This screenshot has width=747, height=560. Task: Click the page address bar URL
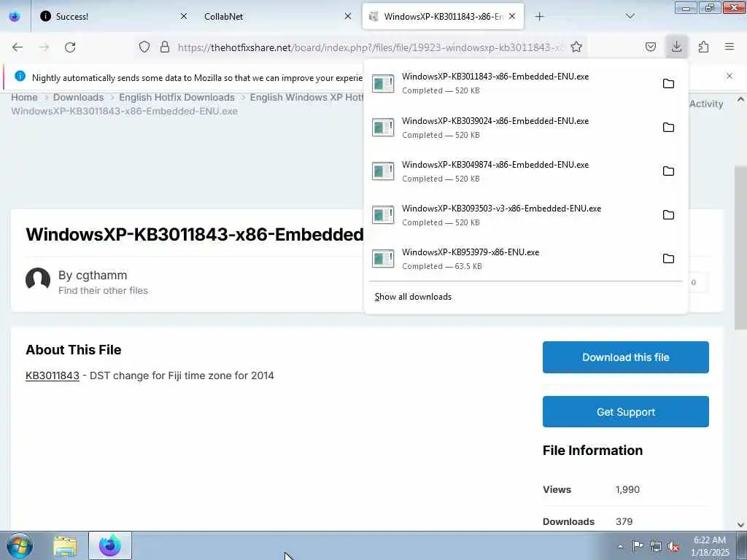tap(370, 47)
